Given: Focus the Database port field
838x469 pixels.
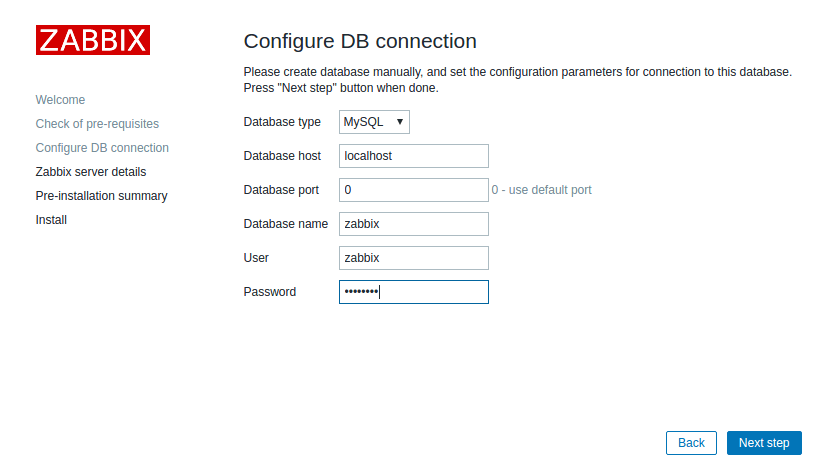Looking at the screenshot, I should [414, 190].
